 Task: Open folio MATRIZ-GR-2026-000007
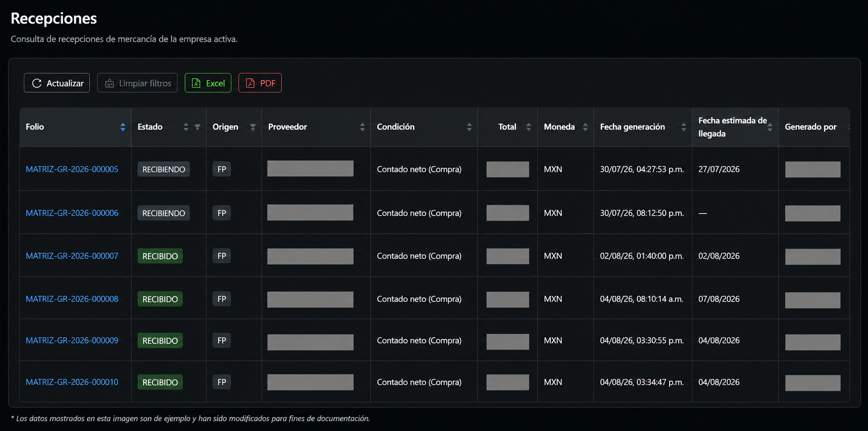[x=72, y=256]
